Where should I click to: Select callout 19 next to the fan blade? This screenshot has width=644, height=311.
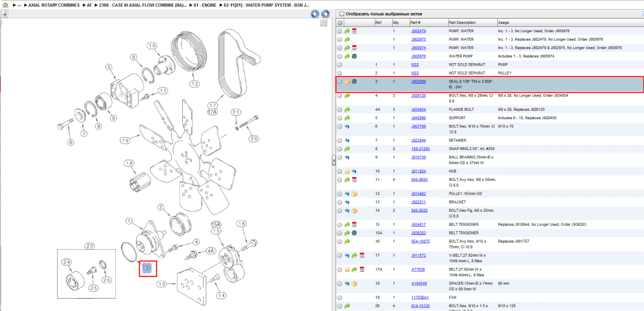coord(126,140)
